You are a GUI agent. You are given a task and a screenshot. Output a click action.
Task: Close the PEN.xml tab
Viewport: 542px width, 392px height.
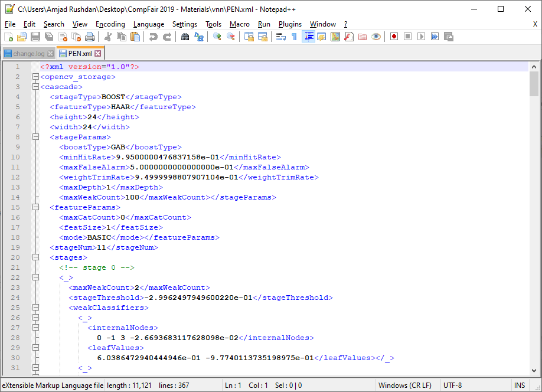[98, 54]
